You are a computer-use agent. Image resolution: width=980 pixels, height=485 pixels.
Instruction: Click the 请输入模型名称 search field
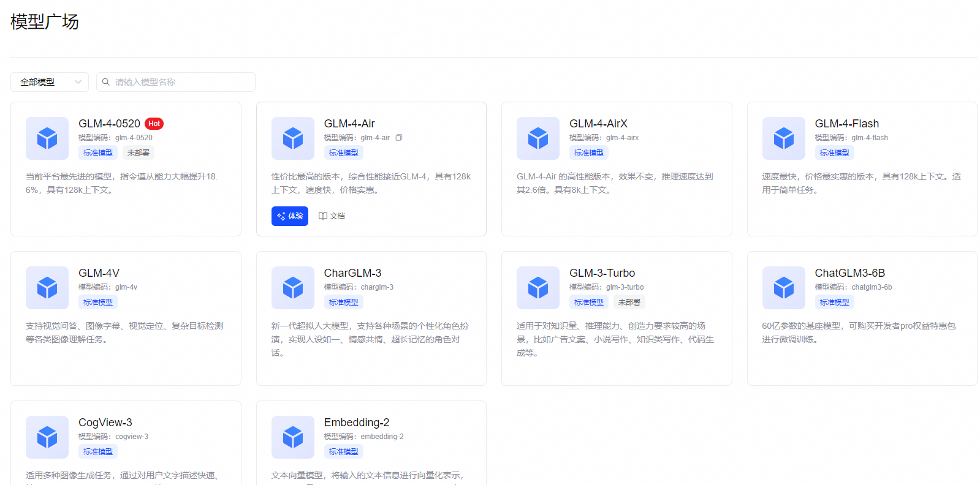point(176,82)
